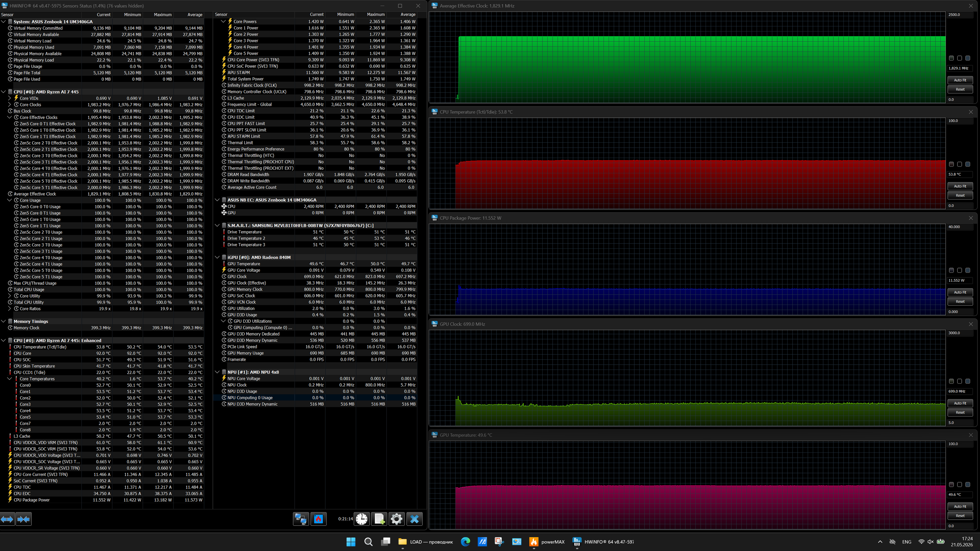The image size is (980, 551).
Task: Click Auto Fit in Average Effective Clock graph
Action: (960, 80)
